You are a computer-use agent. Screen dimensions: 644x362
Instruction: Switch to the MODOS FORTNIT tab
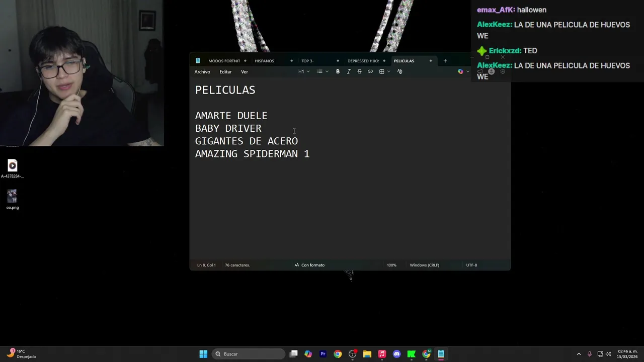[x=224, y=61]
